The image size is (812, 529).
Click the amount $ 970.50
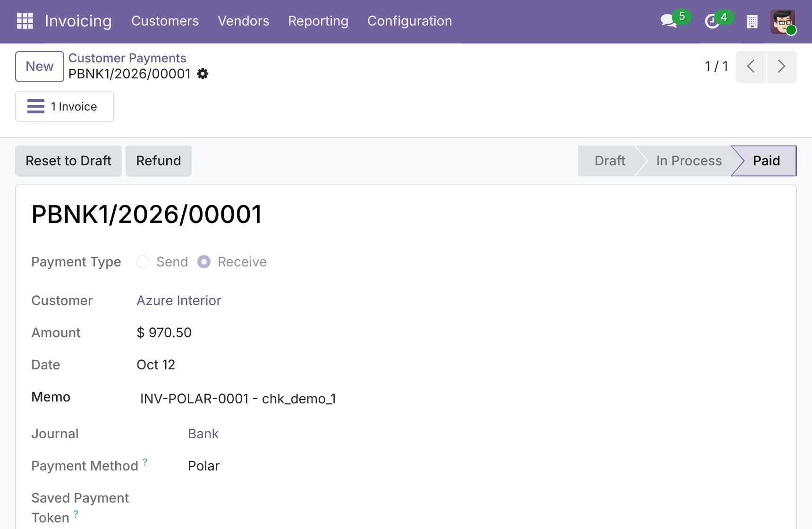pos(164,333)
